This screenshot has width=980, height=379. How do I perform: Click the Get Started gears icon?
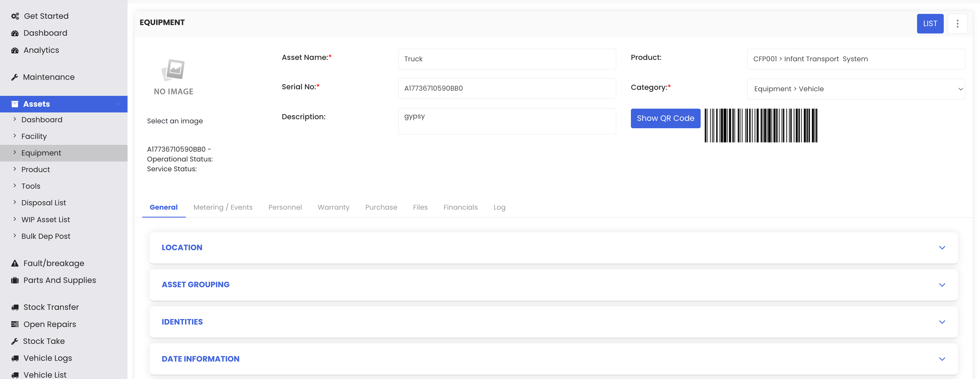coord(15,16)
